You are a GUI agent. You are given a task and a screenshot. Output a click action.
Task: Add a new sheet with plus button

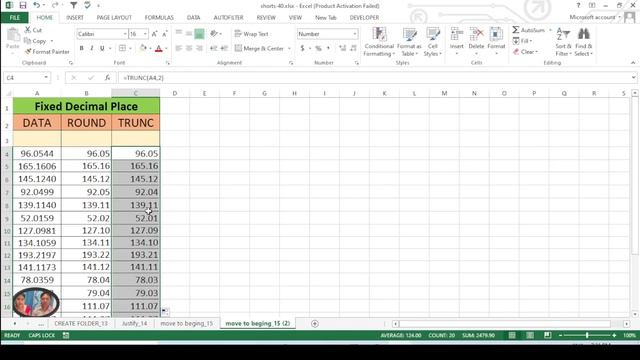314,324
